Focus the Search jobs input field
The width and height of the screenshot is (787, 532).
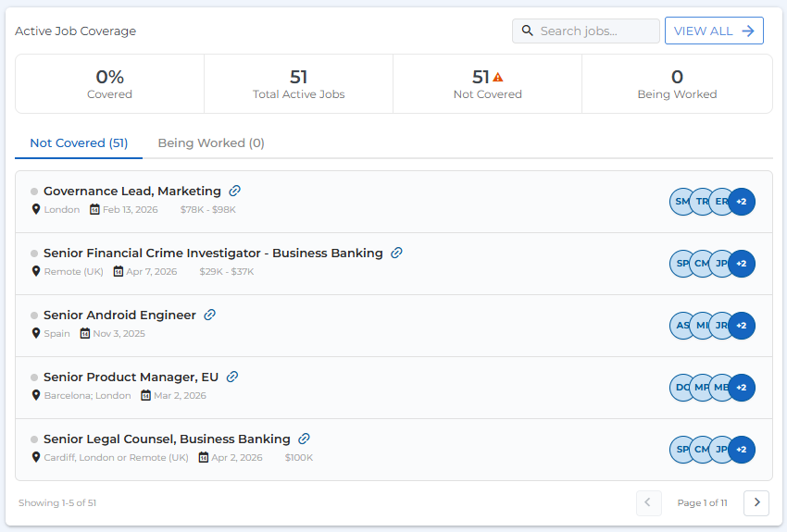tap(586, 31)
